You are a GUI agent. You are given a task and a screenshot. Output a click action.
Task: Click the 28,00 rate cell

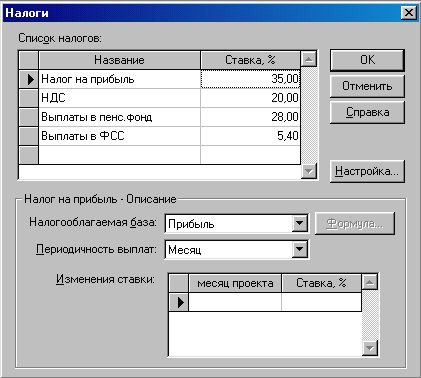click(x=250, y=117)
